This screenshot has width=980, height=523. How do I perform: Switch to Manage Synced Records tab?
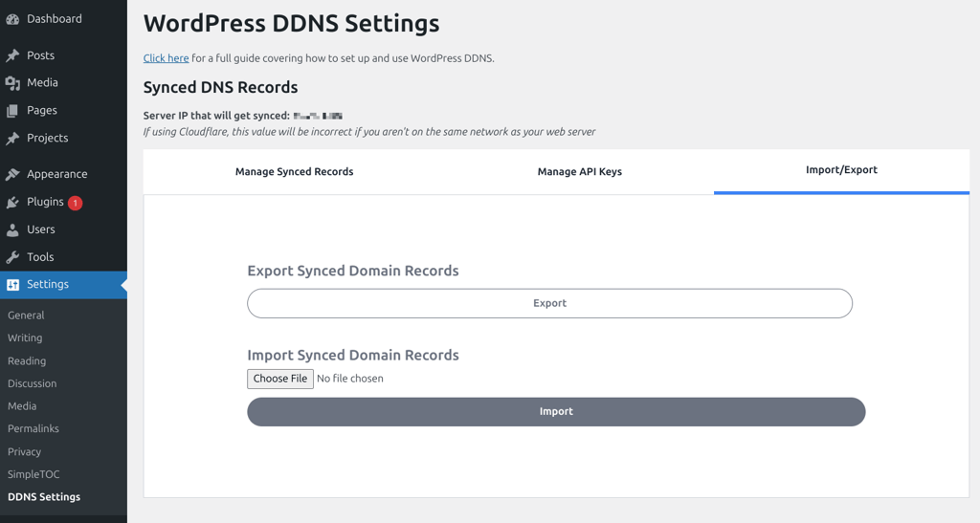pyautogui.click(x=295, y=172)
